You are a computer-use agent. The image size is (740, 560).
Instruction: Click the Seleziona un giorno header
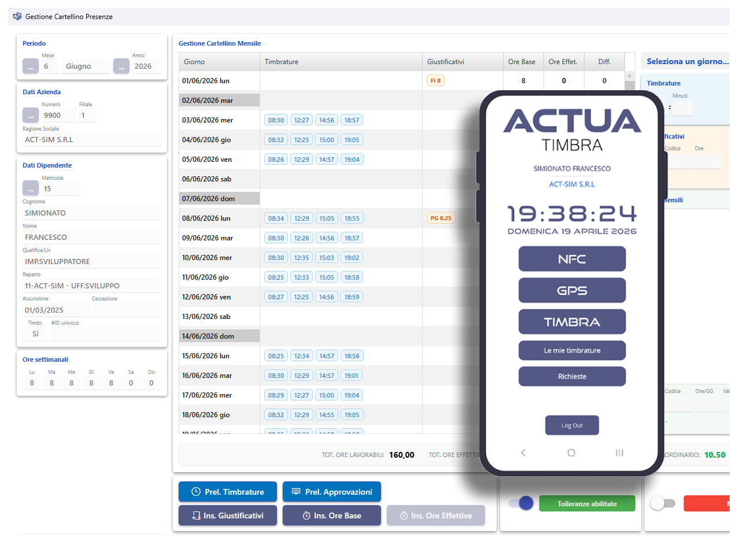(x=687, y=61)
